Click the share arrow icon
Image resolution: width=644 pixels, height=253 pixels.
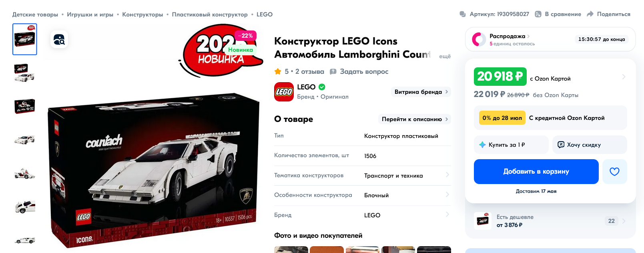tap(590, 14)
